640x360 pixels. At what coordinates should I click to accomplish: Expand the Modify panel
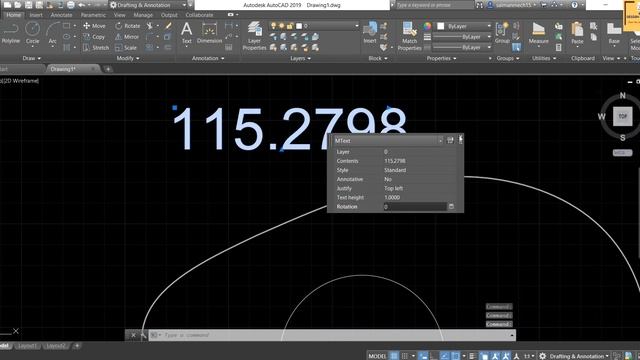(128, 58)
